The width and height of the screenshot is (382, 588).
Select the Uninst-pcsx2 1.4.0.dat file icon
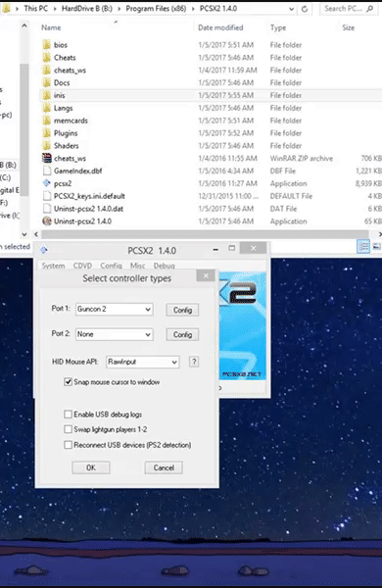(46, 209)
